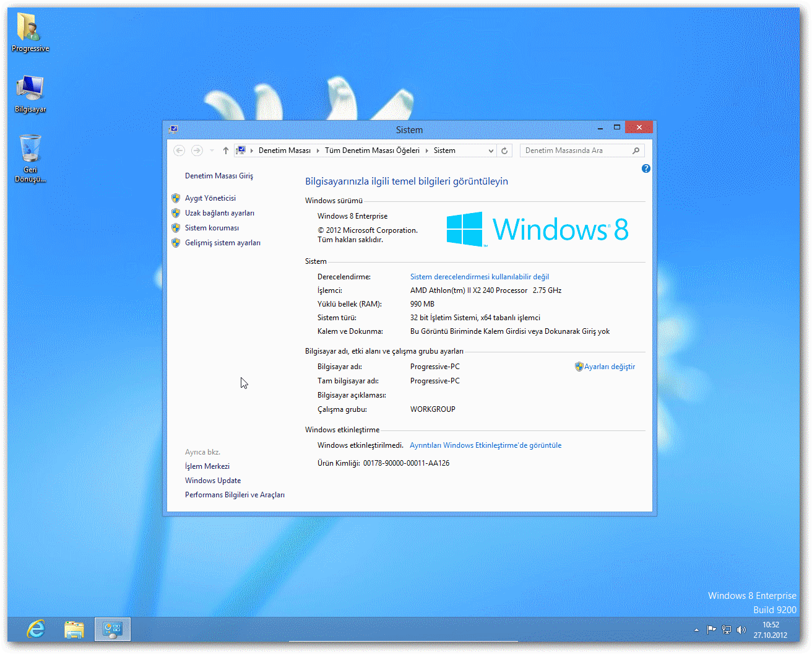
Task: Click the Windows 8 Enterprise edition text
Action: coord(353,216)
